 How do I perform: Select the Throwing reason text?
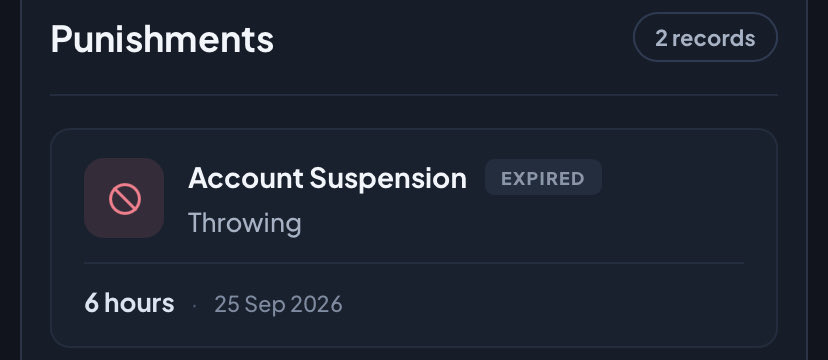pyautogui.click(x=245, y=223)
